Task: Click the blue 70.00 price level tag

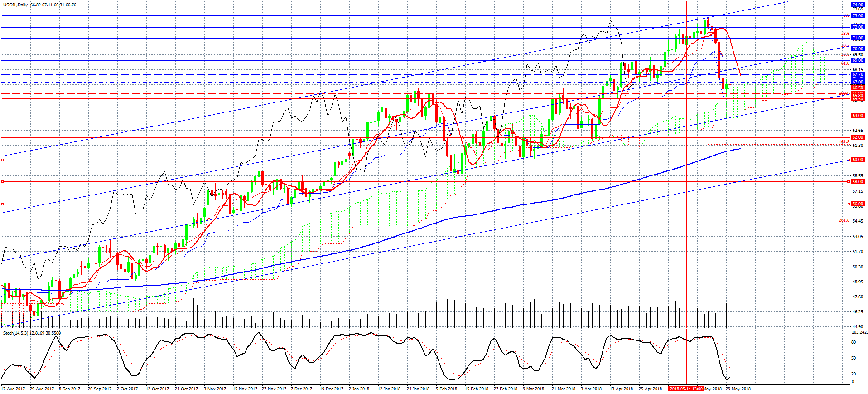Action: point(858,49)
